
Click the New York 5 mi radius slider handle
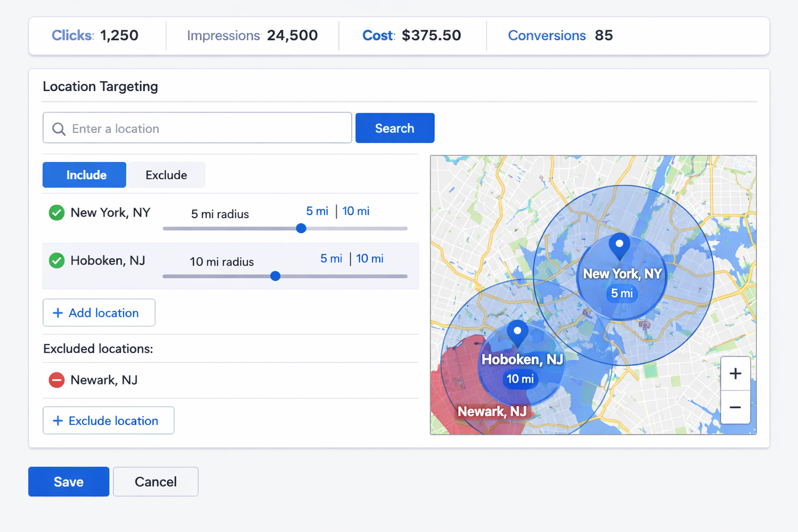click(301, 228)
